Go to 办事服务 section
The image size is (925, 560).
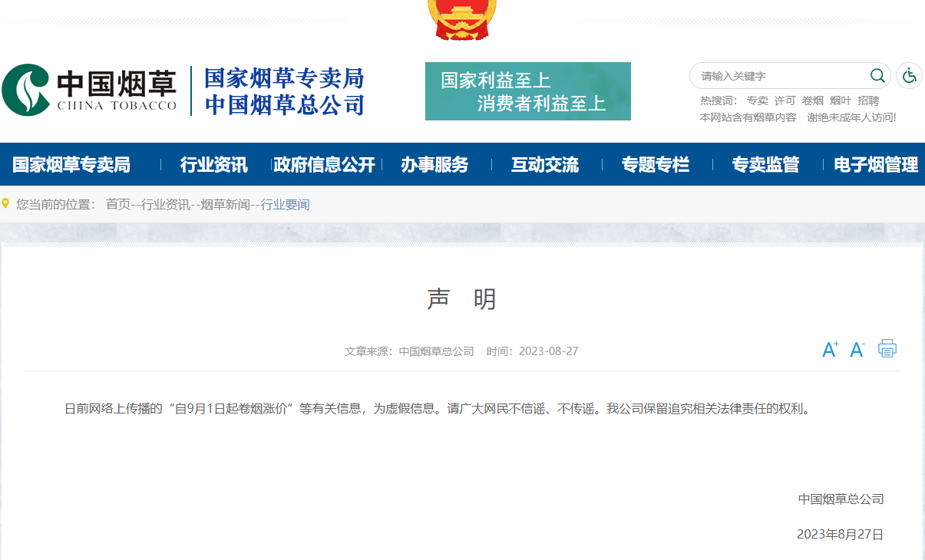click(434, 164)
